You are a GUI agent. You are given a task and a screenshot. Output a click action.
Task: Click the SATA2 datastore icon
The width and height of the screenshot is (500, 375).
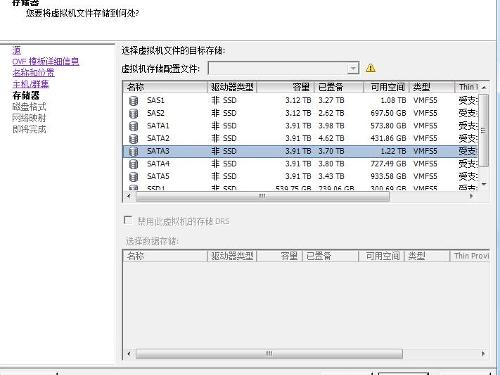[x=133, y=139]
